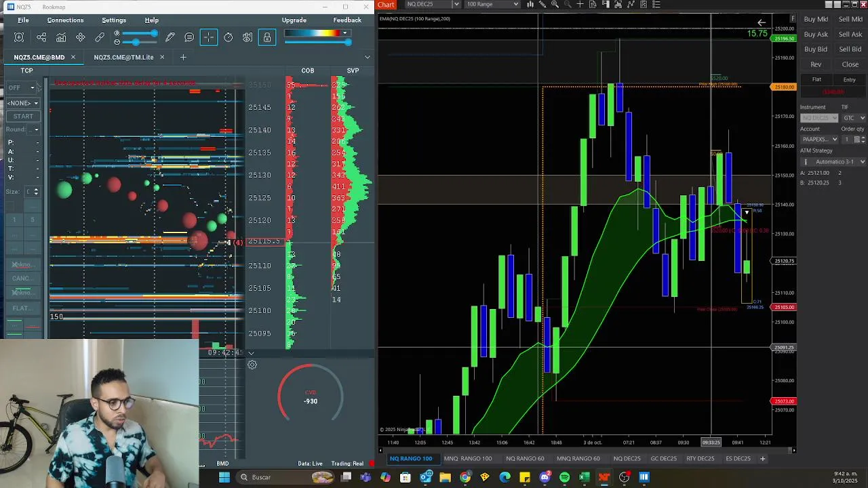868x488 pixels.
Task: Open the chat bubble notes icon
Action: [x=189, y=38]
